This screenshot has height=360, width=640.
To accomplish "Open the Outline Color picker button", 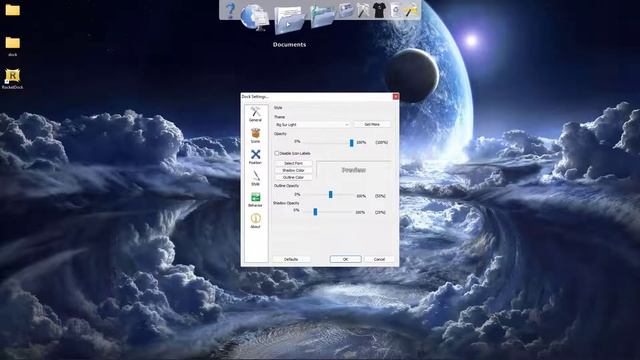I will [293, 177].
